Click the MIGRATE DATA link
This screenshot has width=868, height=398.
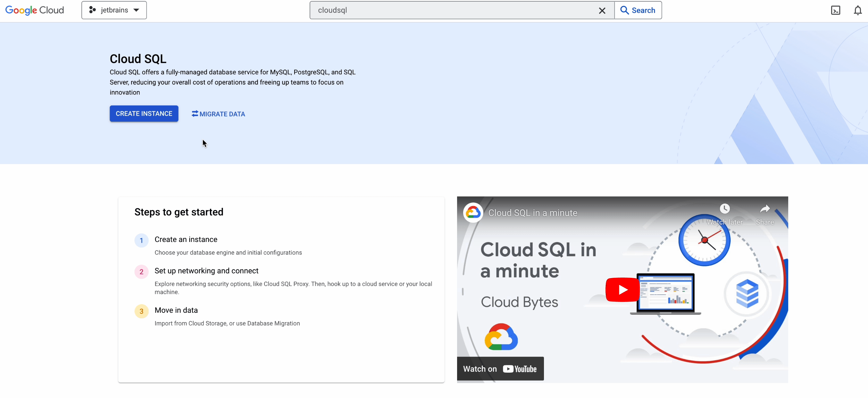coord(218,114)
